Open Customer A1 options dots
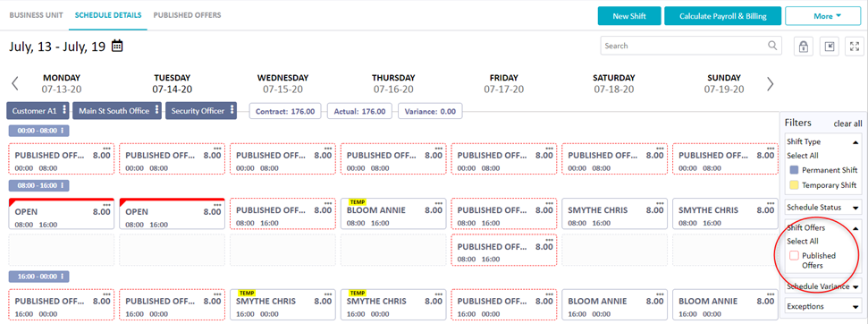The width and height of the screenshot is (868, 324). pos(64,110)
